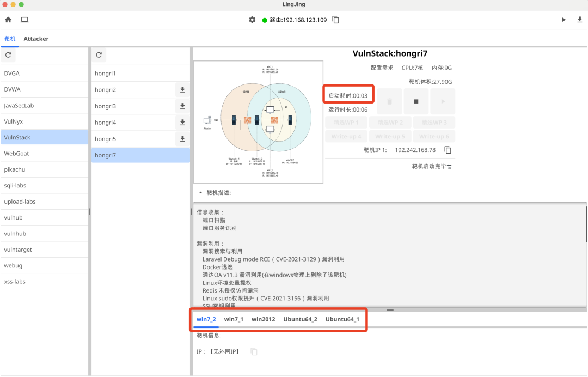The height and width of the screenshot is (377, 588).
Task: Refresh the hongri target list
Action: tap(99, 55)
